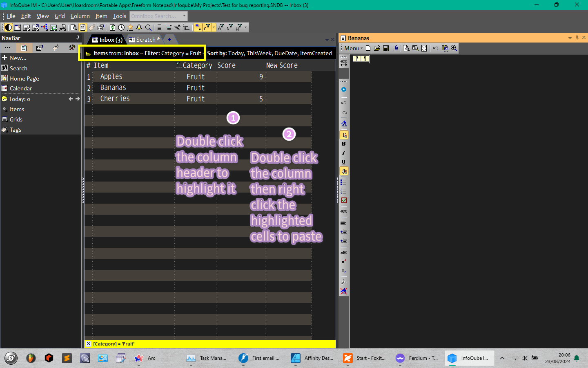This screenshot has width=588, height=368.
Task: Click the gold star icon in toolbar
Action: tap(130, 27)
